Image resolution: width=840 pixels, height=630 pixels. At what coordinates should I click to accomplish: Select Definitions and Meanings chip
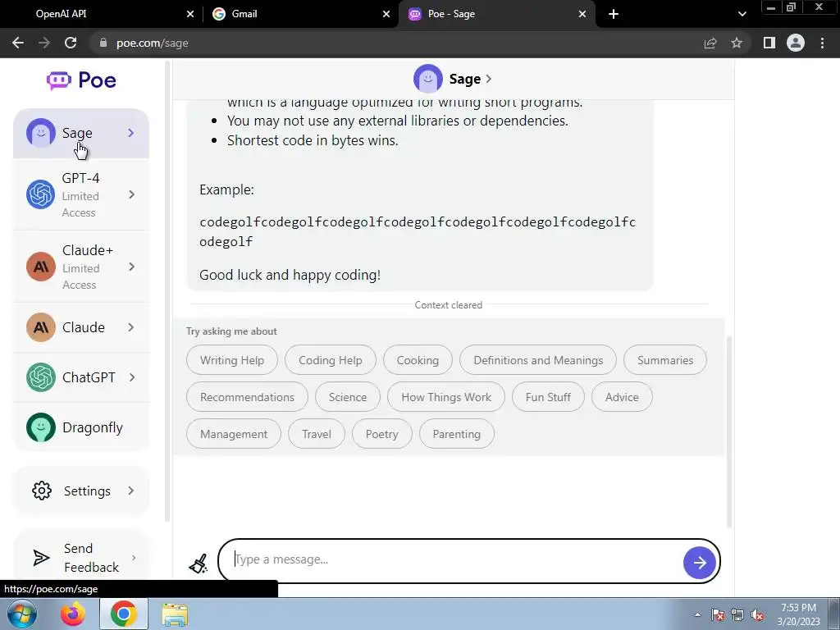pyautogui.click(x=538, y=360)
